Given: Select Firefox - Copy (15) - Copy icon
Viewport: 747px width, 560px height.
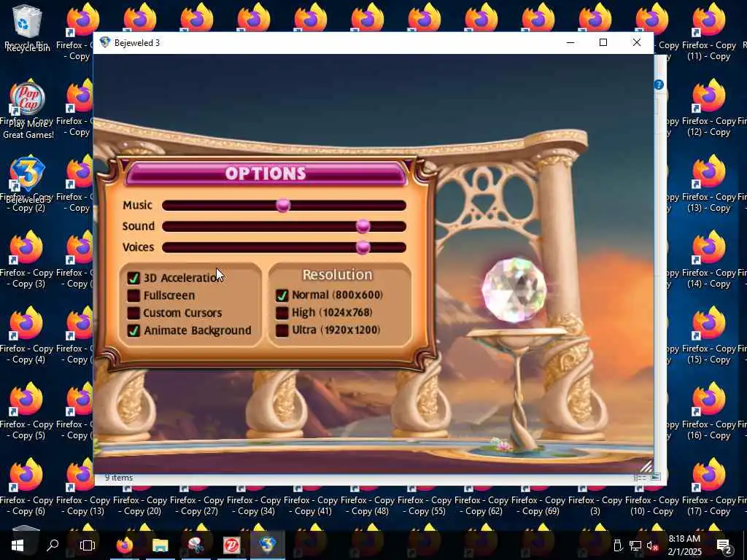Looking at the screenshot, I should 708,334.
